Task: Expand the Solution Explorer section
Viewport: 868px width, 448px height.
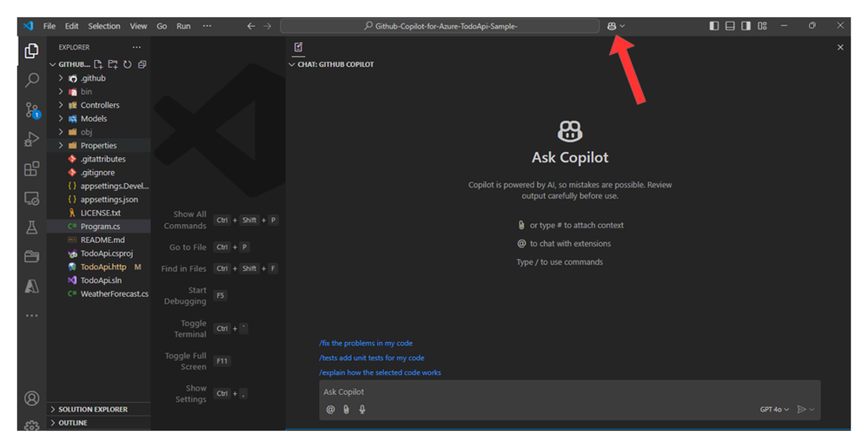Action: click(93, 409)
